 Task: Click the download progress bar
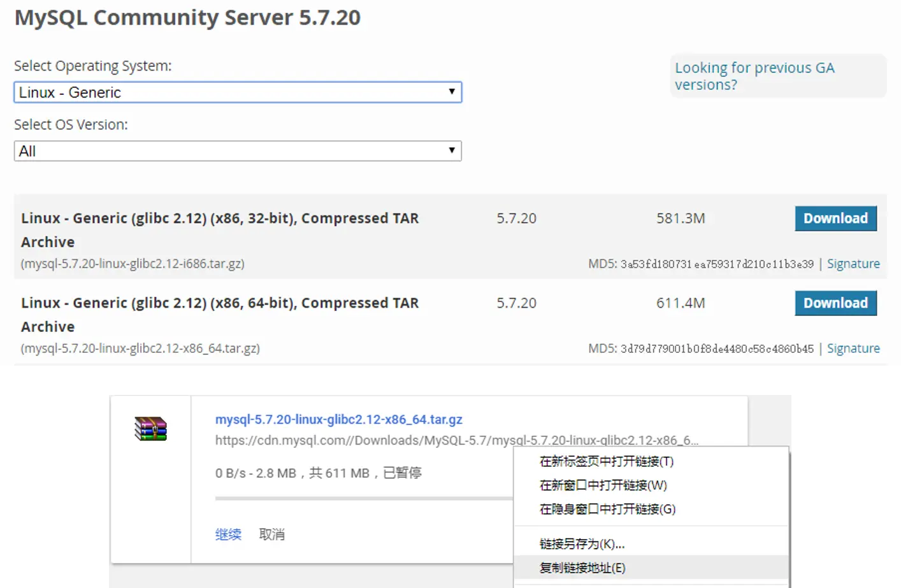(364, 498)
